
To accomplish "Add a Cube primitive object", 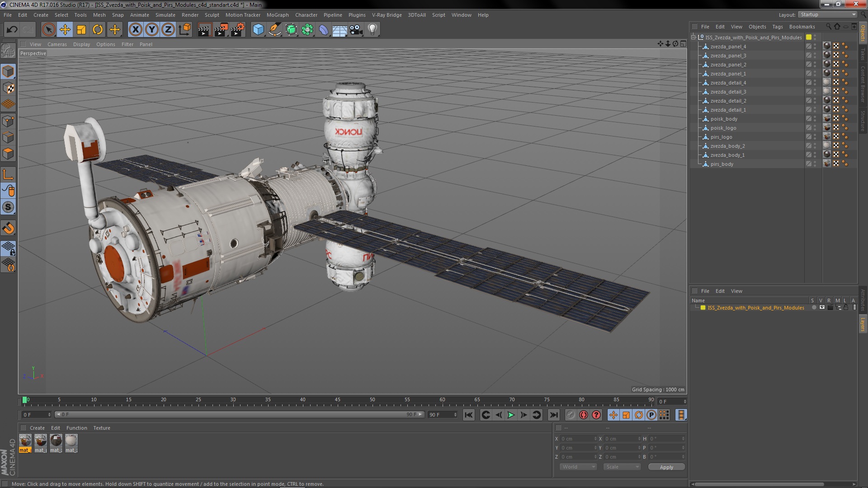I will tap(258, 30).
